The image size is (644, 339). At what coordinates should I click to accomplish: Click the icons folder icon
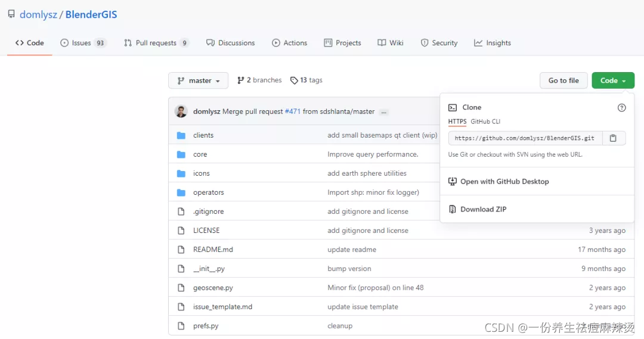pos(181,173)
